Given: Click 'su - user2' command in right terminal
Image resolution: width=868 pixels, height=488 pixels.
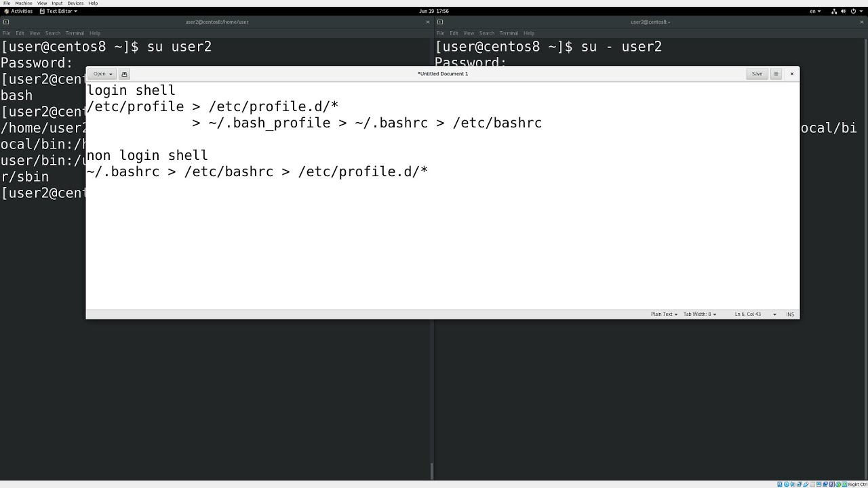Looking at the screenshot, I should point(621,47).
